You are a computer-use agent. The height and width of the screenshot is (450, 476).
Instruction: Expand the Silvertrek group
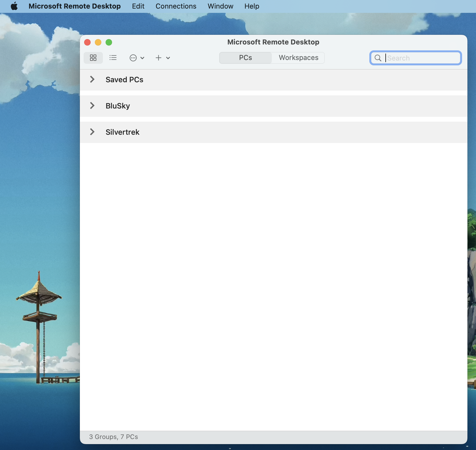click(92, 132)
